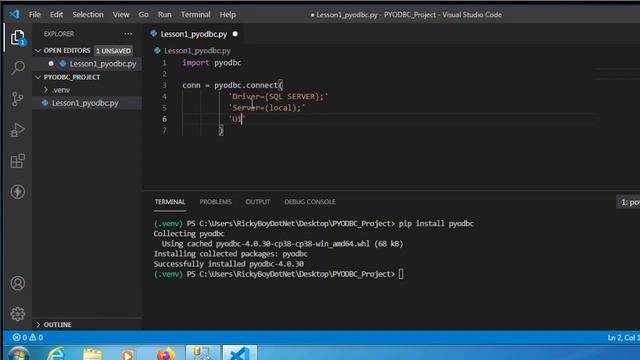The height and width of the screenshot is (360, 640).
Task: Open the Accounts icon
Action: tap(18, 283)
